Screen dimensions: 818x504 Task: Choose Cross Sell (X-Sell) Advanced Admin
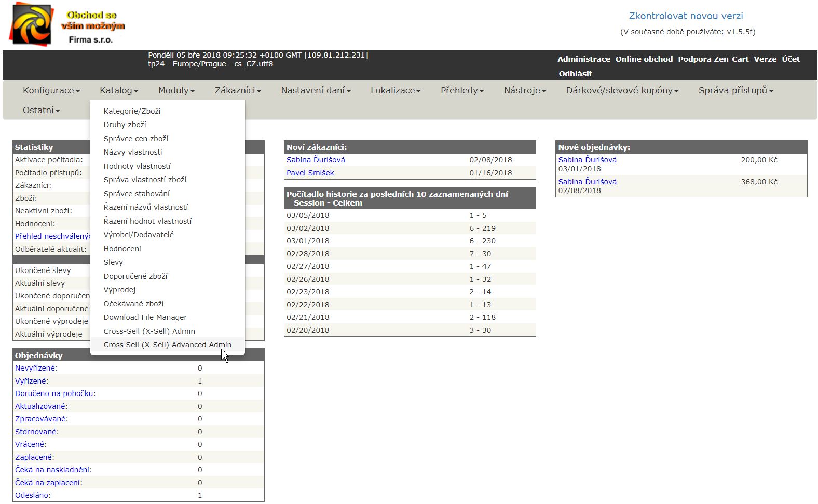tap(167, 345)
